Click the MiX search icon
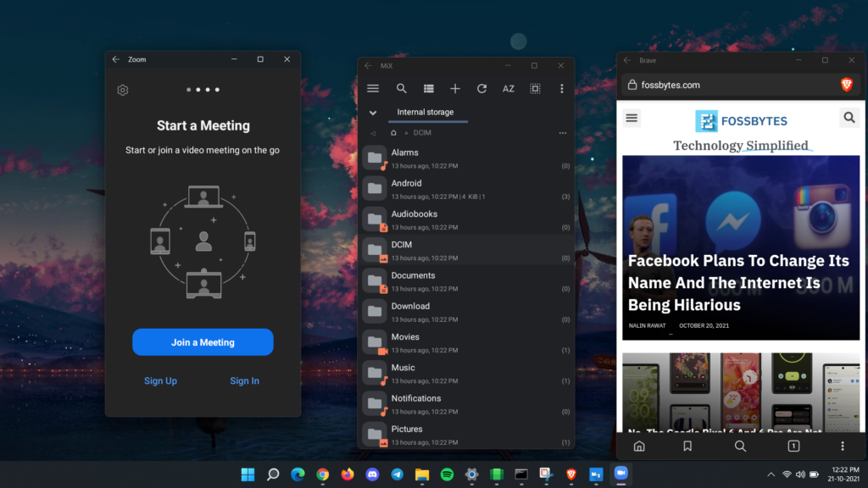 [x=401, y=88]
